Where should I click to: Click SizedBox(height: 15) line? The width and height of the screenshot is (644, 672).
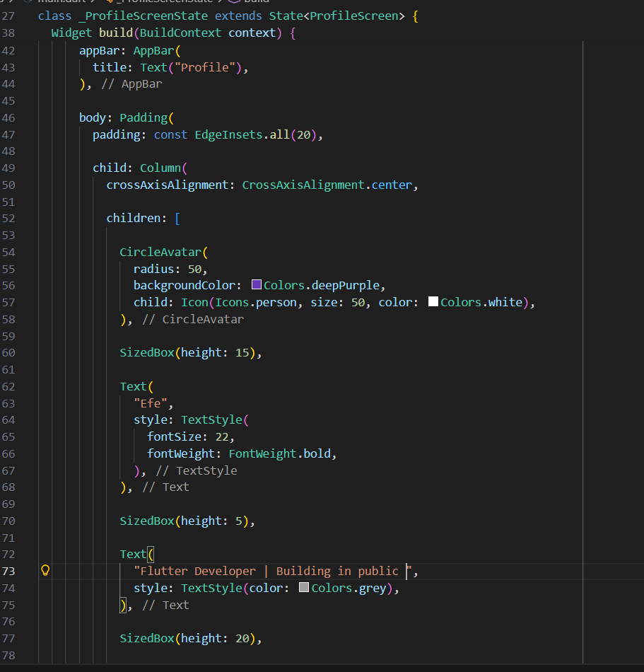click(191, 353)
